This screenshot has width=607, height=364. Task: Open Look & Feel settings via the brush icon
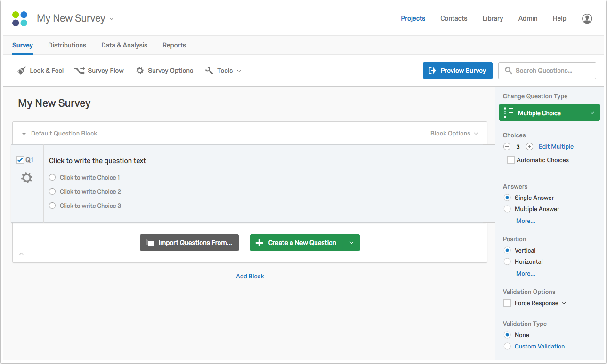[x=22, y=70]
